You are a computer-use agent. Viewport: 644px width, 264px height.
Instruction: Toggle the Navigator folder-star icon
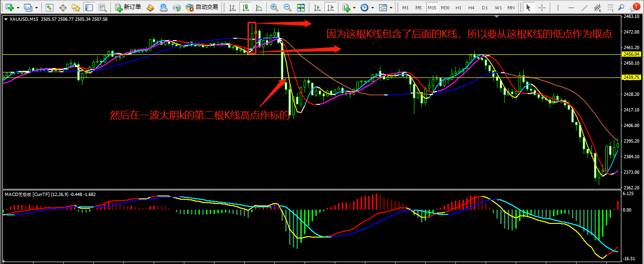[75, 8]
